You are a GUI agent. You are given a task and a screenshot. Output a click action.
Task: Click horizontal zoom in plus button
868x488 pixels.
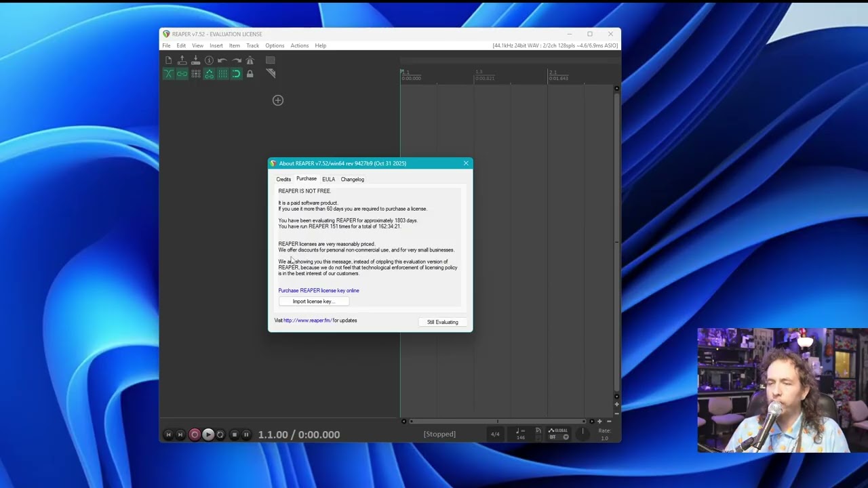tap(599, 421)
